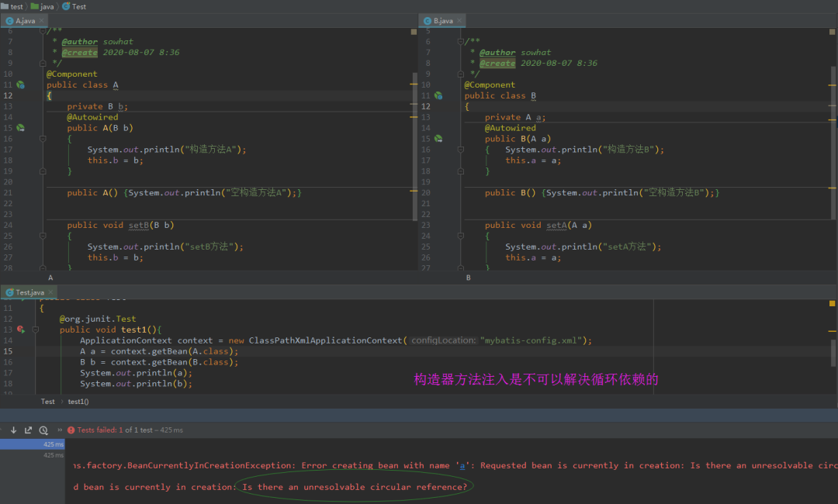The width and height of the screenshot is (838, 504).
Task: Click 'Tests failed: 1 of 1 test' text
Action: 115,430
